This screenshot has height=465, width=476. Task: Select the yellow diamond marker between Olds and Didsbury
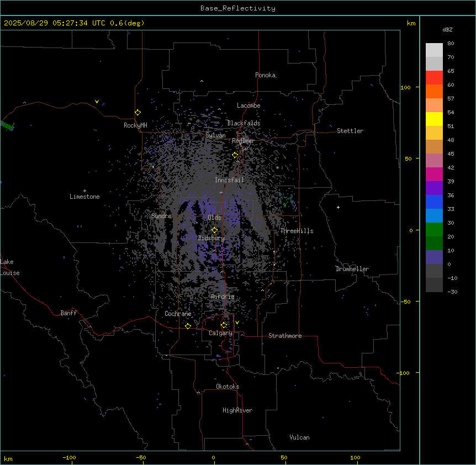[x=214, y=230]
